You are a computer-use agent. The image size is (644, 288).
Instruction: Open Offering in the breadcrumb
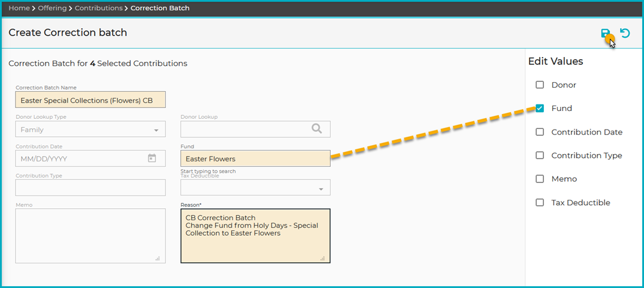tap(52, 8)
